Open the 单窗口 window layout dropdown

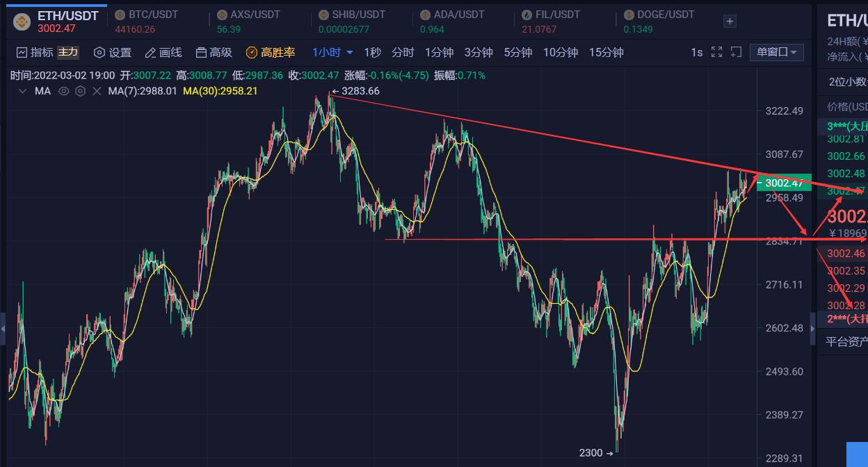point(777,52)
